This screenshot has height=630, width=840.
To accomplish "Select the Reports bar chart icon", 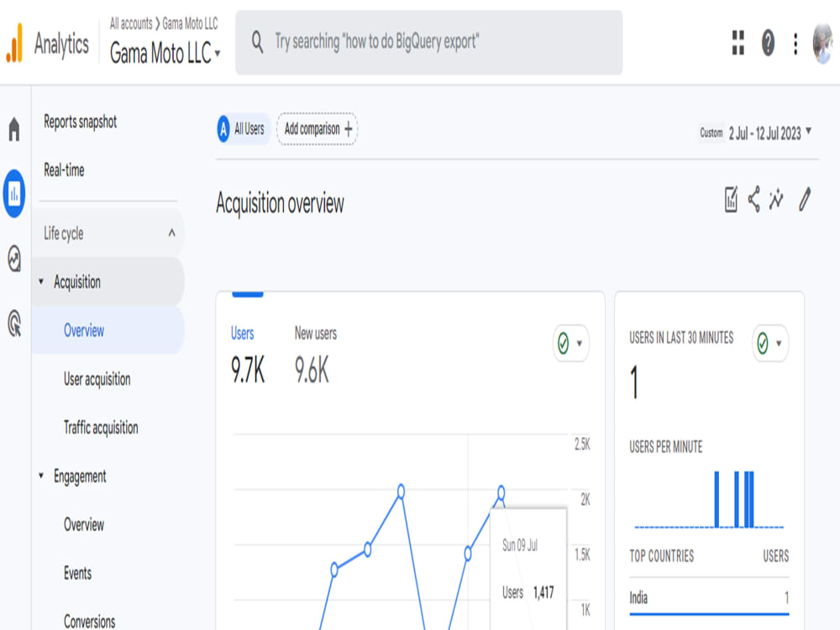I will pyautogui.click(x=14, y=193).
